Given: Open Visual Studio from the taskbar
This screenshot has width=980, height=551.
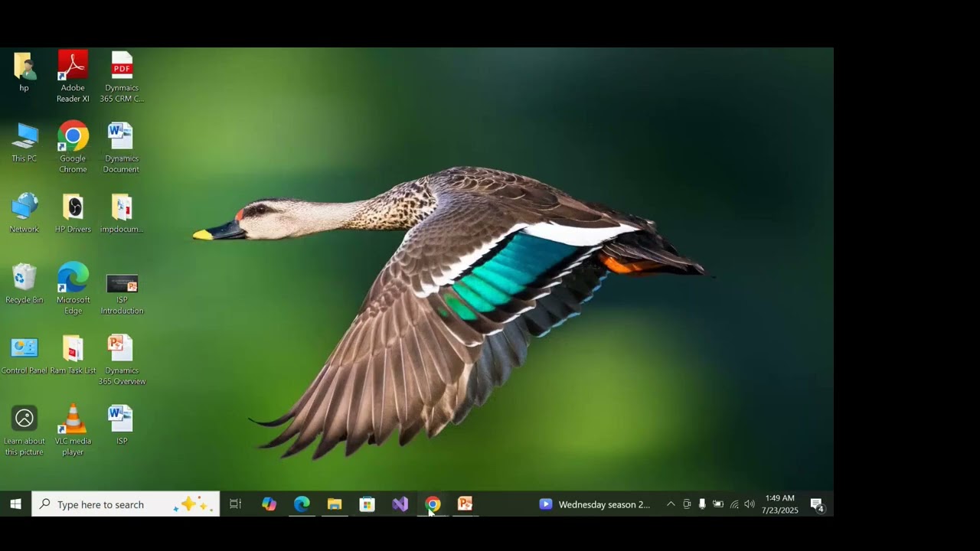Looking at the screenshot, I should [x=400, y=504].
